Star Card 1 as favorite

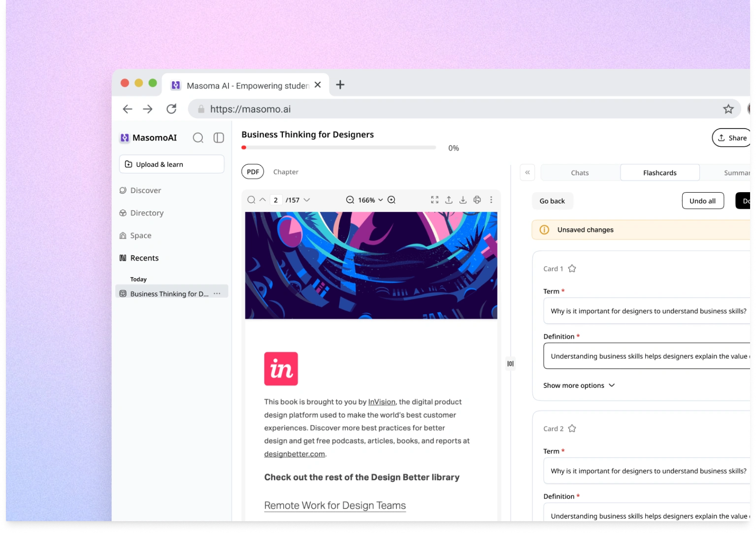tap(572, 269)
